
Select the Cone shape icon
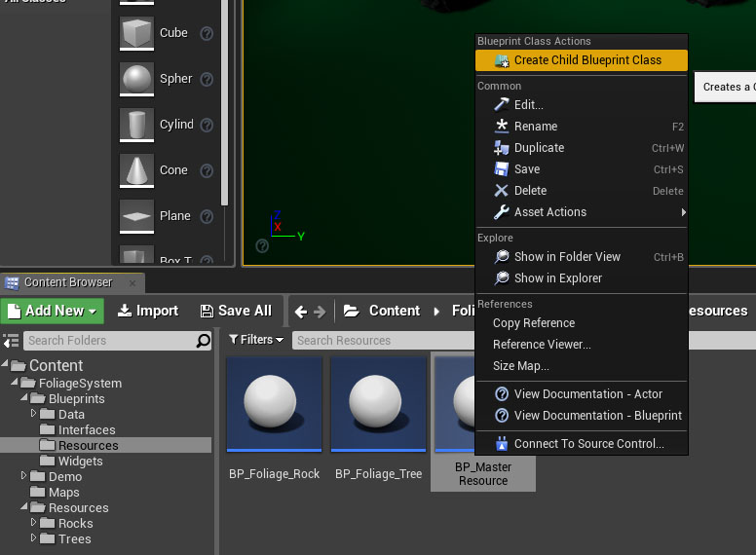click(x=136, y=170)
